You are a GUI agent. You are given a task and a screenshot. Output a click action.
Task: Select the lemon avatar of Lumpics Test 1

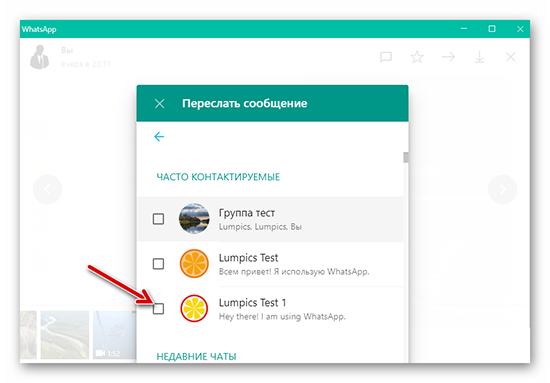pyautogui.click(x=194, y=308)
